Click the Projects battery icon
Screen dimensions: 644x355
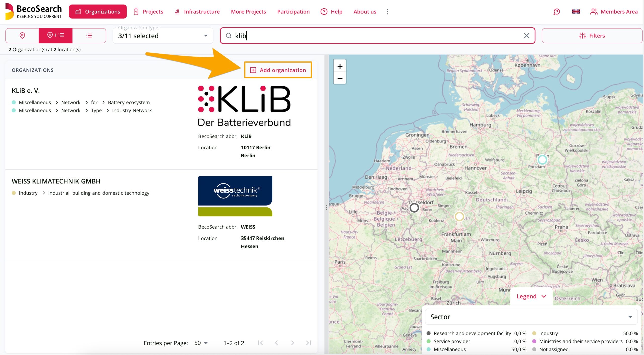pyautogui.click(x=136, y=12)
